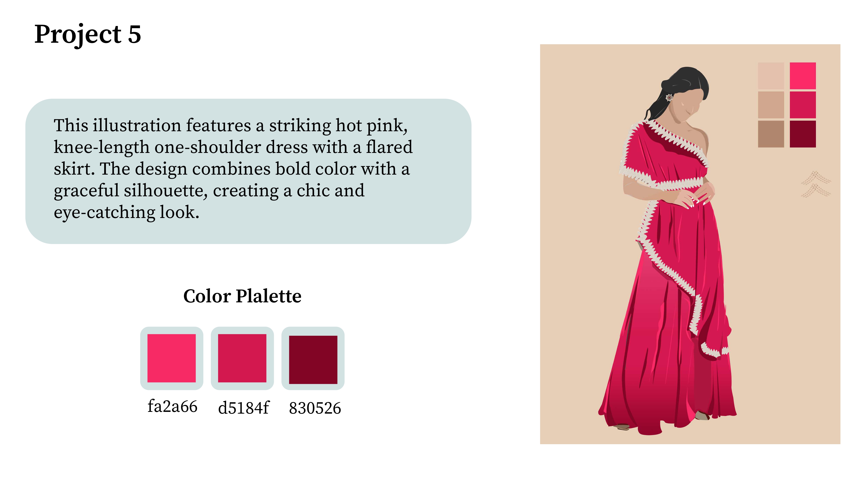
Task: Pick the dark maroon 830526 palette swatch
Action: point(313,359)
